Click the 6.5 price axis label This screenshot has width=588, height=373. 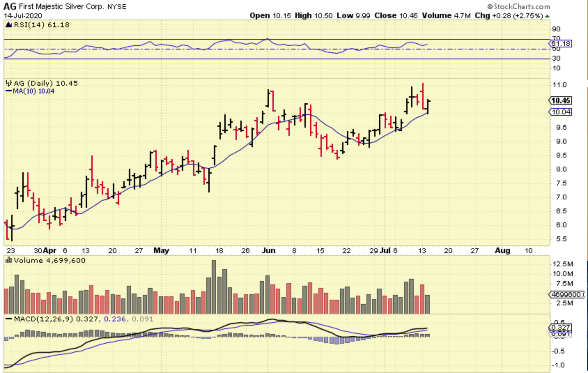[561, 211]
